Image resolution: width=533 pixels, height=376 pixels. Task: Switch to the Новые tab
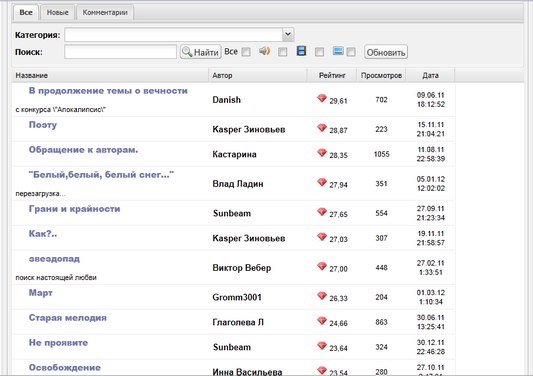coord(57,13)
